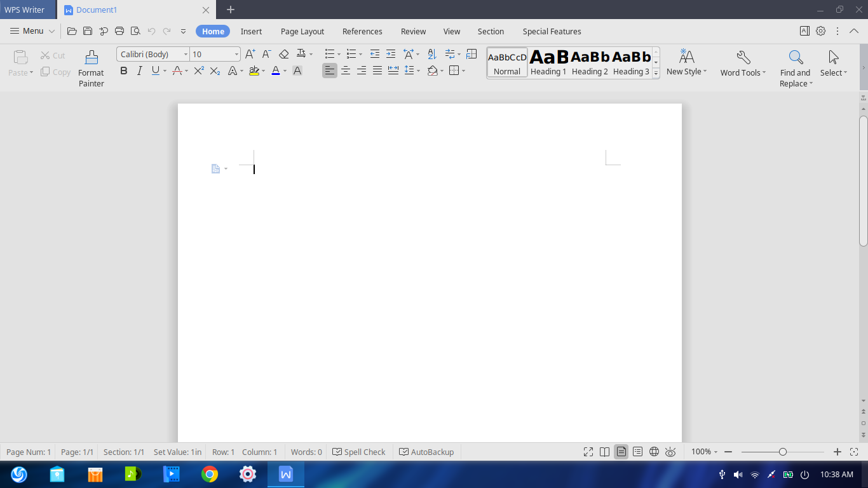Toggle Bold formatting
Viewport: 868px width, 488px height.
pos(124,71)
